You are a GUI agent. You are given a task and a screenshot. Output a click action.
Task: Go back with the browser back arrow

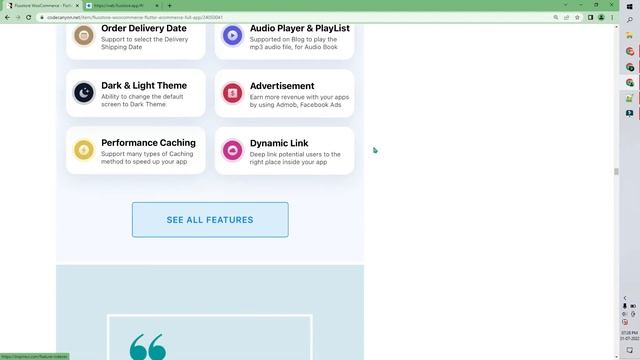pyautogui.click(x=7, y=18)
